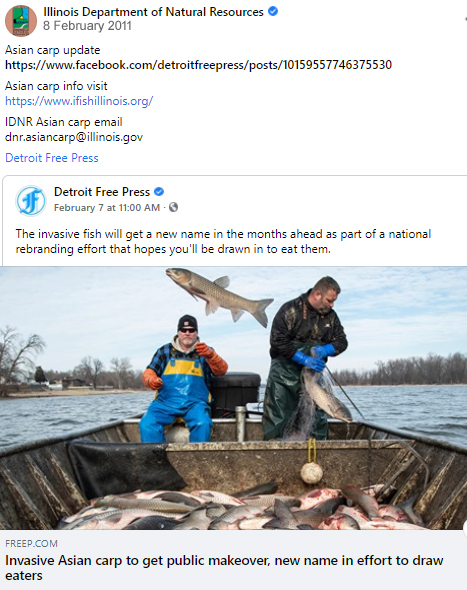467x590 pixels.
Task: Open the 8 February 2011 post date
Action: tap(87, 26)
